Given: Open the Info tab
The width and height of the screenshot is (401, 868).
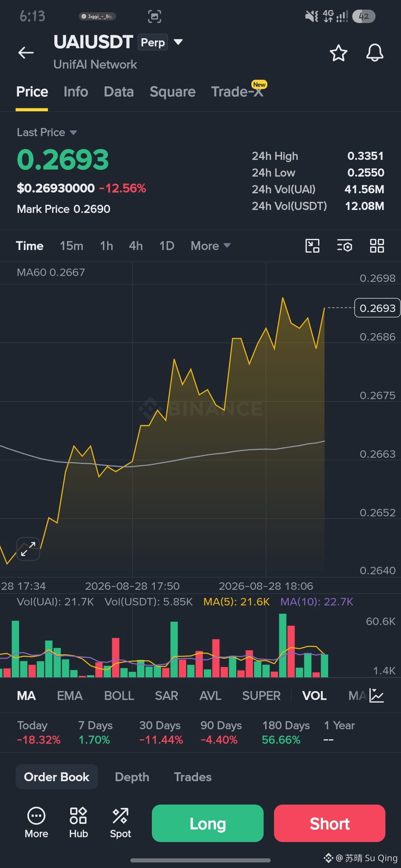Looking at the screenshot, I should tap(76, 92).
